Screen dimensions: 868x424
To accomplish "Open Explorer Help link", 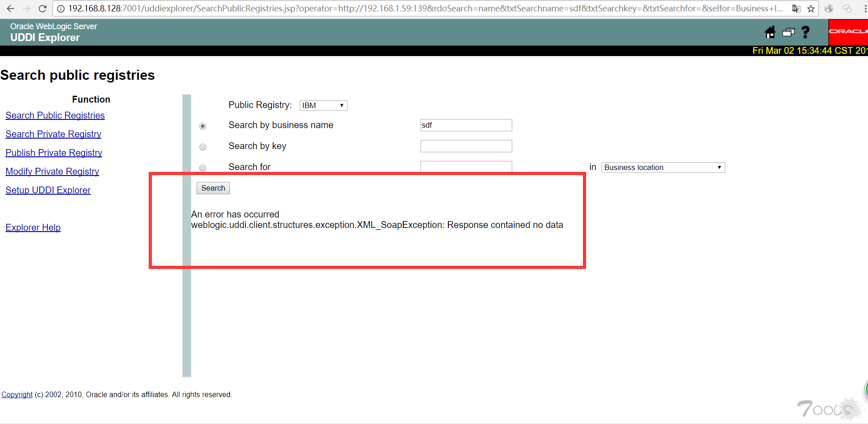I will [x=33, y=228].
